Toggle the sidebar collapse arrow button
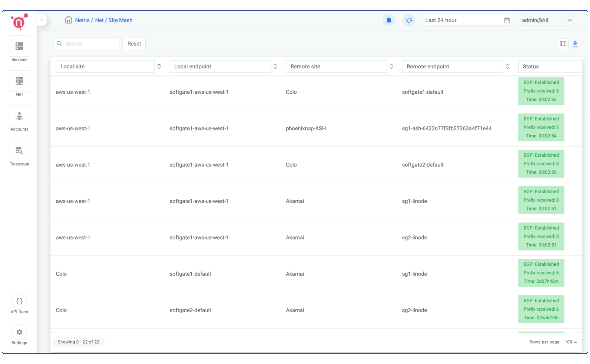Screen dimensions: 590x364 [41, 20]
